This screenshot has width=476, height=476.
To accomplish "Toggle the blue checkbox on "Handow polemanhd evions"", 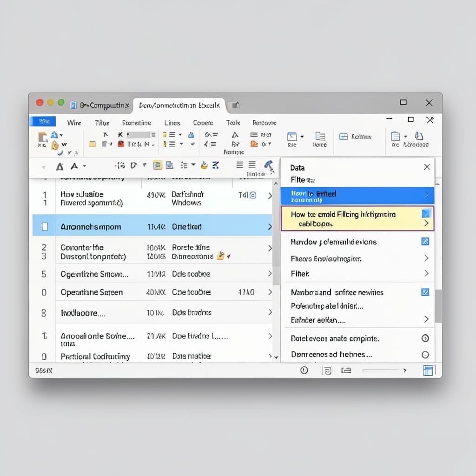I will coord(425,241).
